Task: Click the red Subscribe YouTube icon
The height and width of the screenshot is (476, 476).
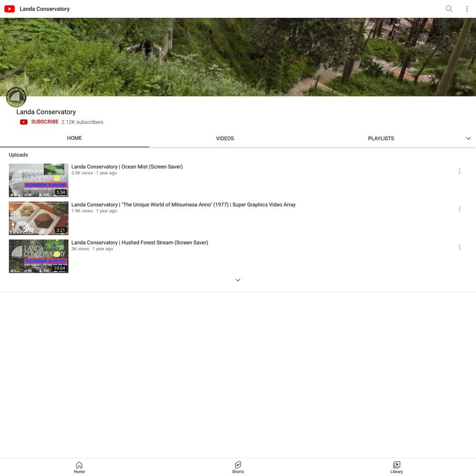Action: 24,122
